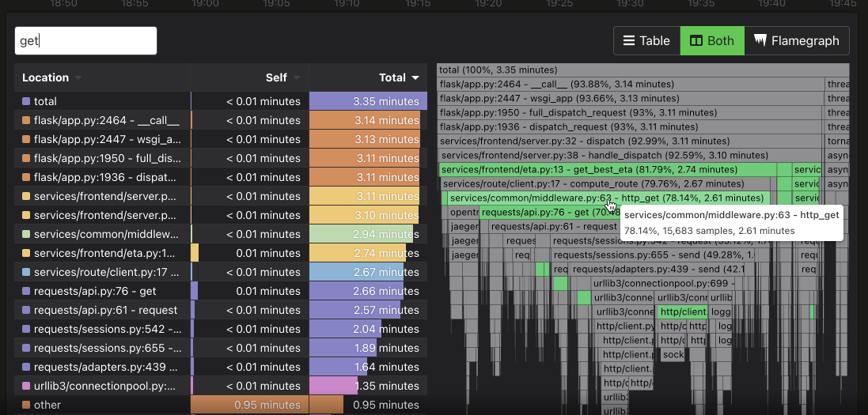
Task: Select the Both view button
Action: (x=712, y=41)
